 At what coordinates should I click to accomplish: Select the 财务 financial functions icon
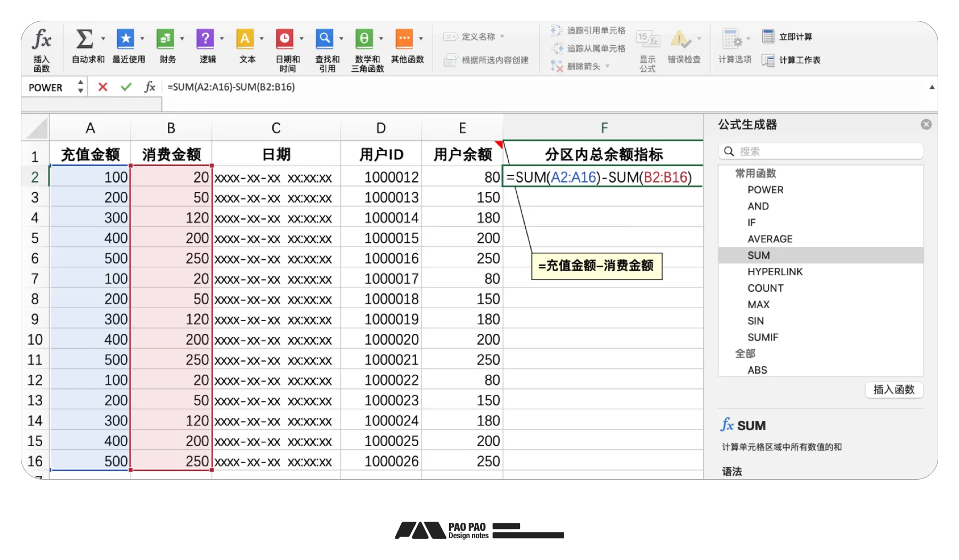point(166,38)
